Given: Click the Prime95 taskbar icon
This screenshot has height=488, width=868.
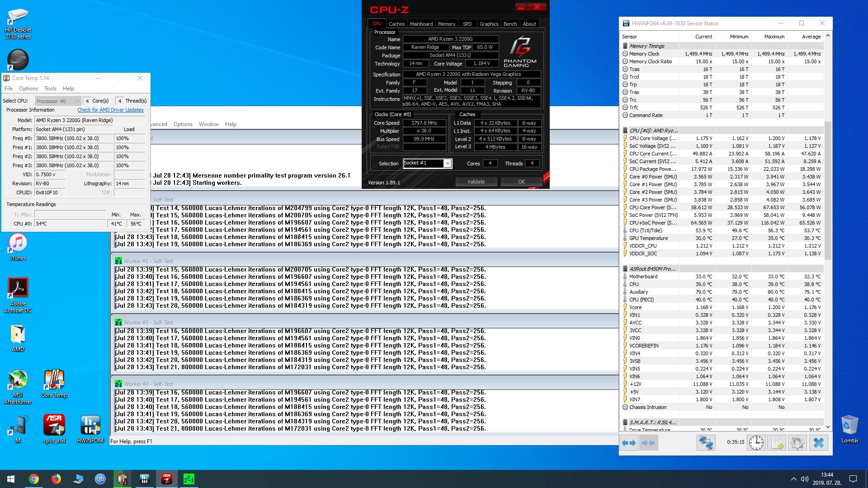Looking at the screenshot, I should [189, 479].
